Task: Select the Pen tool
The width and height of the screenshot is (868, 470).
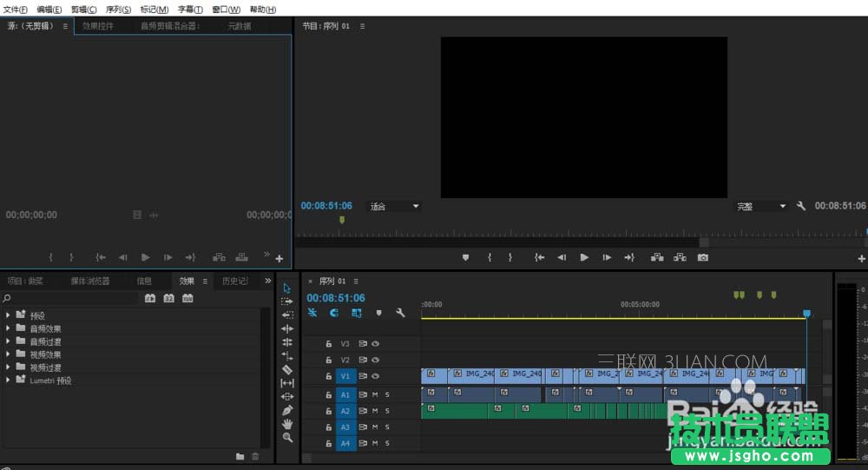Action: pos(287,410)
